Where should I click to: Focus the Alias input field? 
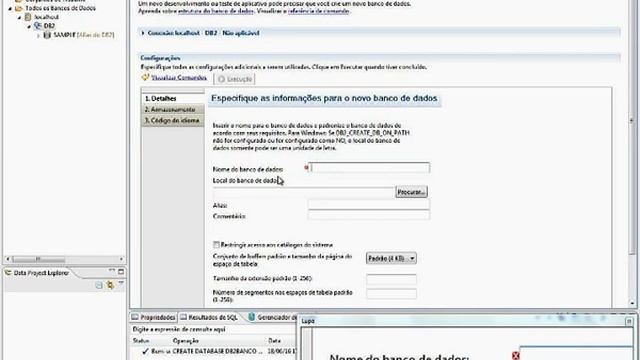point(369,204)
